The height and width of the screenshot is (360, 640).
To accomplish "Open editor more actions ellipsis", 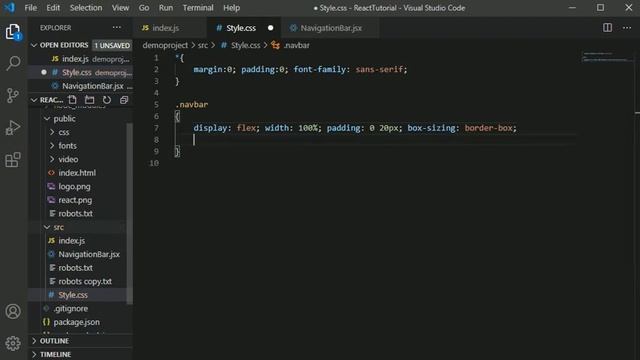I will pos(627,28).
